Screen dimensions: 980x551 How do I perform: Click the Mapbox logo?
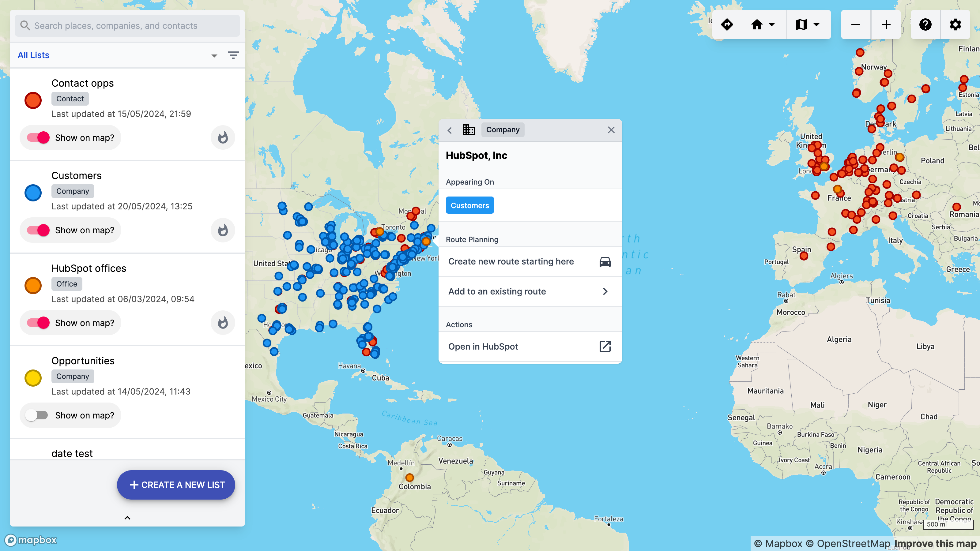tap(31, 540)
